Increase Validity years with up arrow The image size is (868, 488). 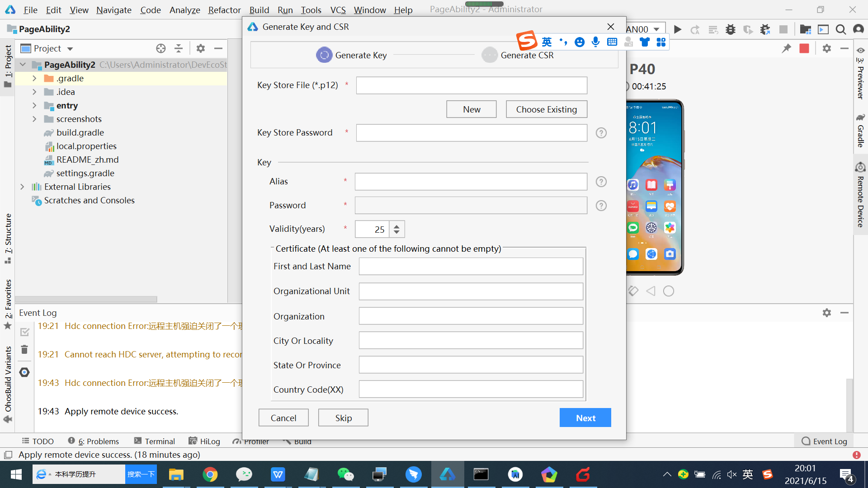396,226
